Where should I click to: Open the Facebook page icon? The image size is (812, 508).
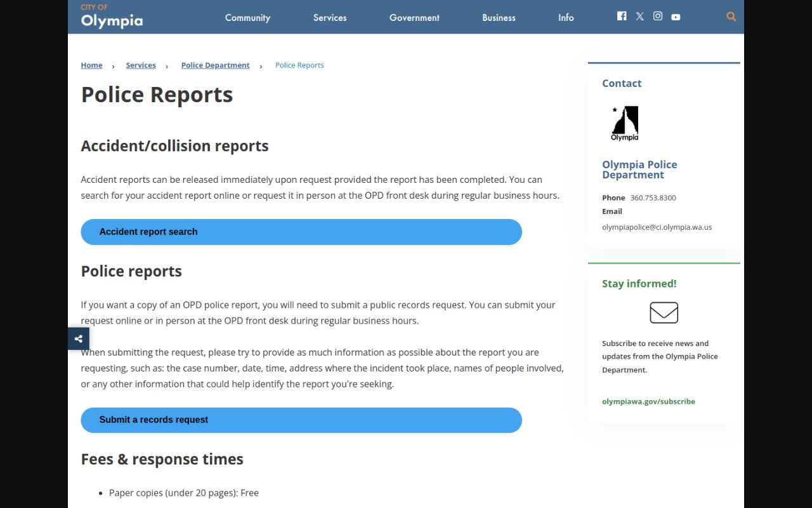622,17
